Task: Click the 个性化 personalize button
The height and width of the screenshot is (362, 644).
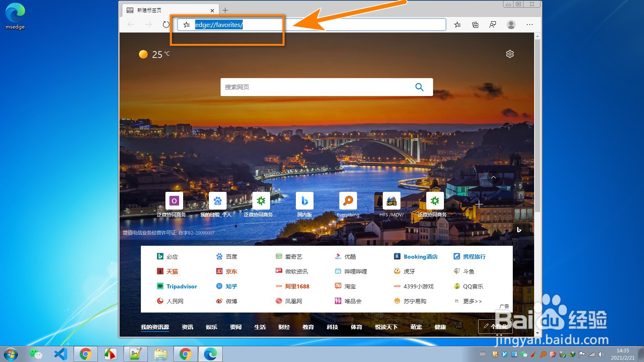Action: coord(495,327)
